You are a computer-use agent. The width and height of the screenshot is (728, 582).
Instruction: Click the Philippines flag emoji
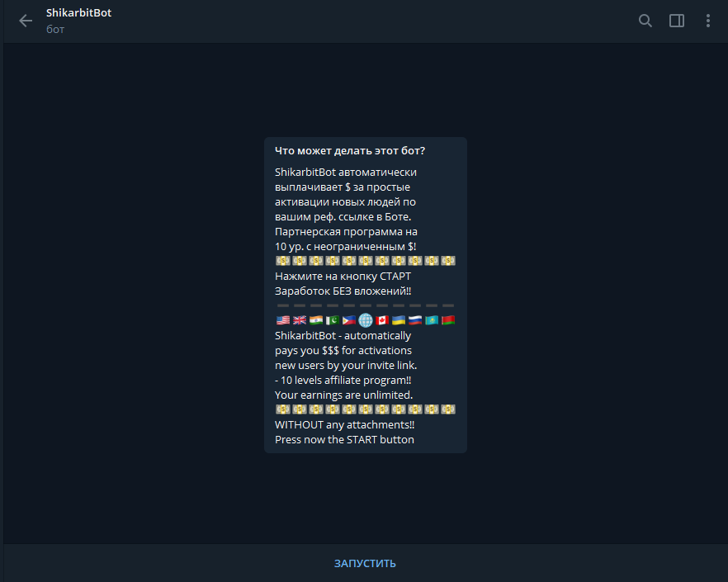click(x=348, y=320)
